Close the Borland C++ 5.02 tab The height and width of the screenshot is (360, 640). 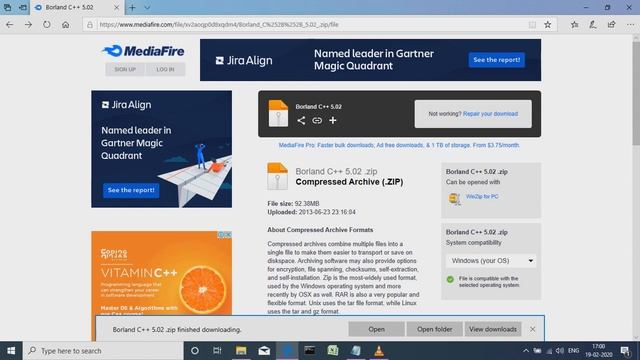pyautogui.click(x=116, y=7)
